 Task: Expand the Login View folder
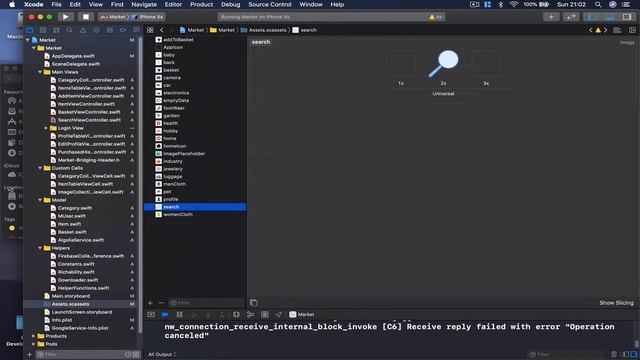click(46, 128)
